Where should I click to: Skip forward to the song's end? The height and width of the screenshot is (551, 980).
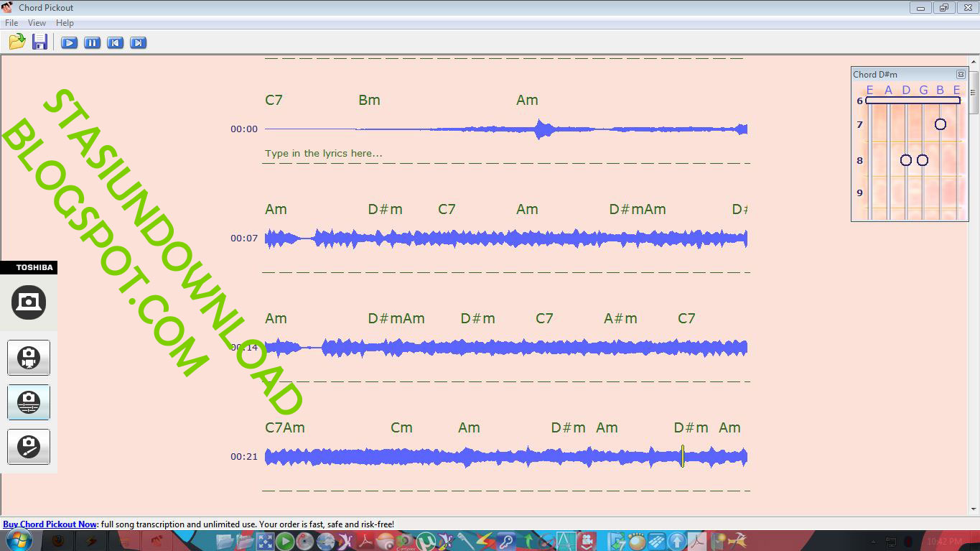(x=139, y=42)
